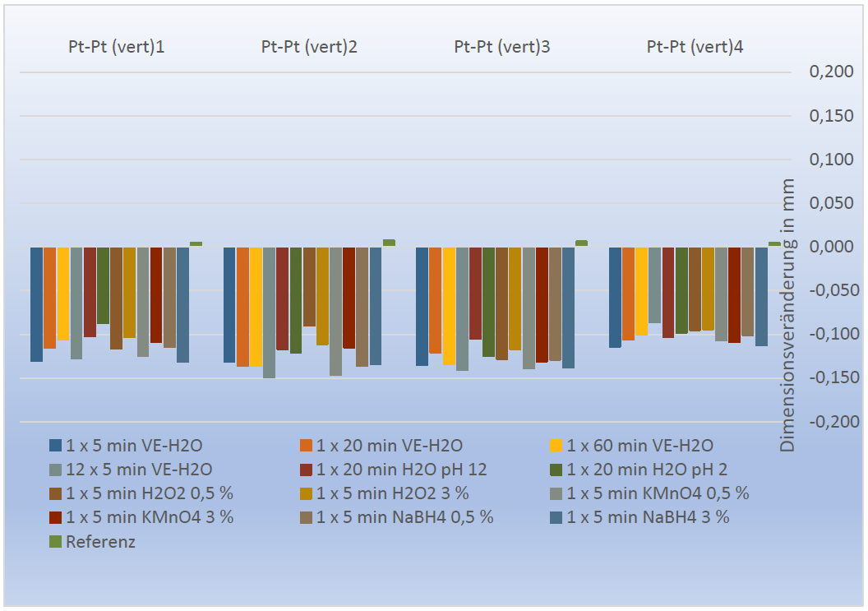Click the 'Pt-Pt (vert)3' category label

(x=502, y=47)
